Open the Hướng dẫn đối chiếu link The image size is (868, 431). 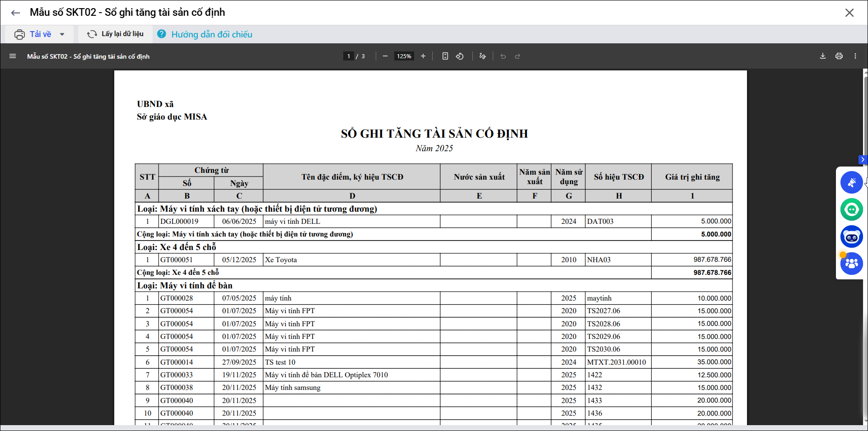click(x=211, y=35)
